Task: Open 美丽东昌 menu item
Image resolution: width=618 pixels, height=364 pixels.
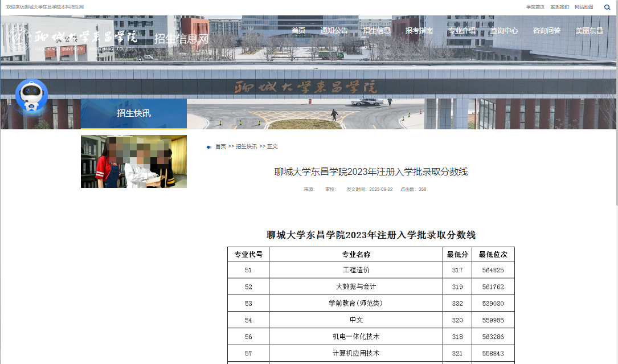Action: click(x=589, y=30)
